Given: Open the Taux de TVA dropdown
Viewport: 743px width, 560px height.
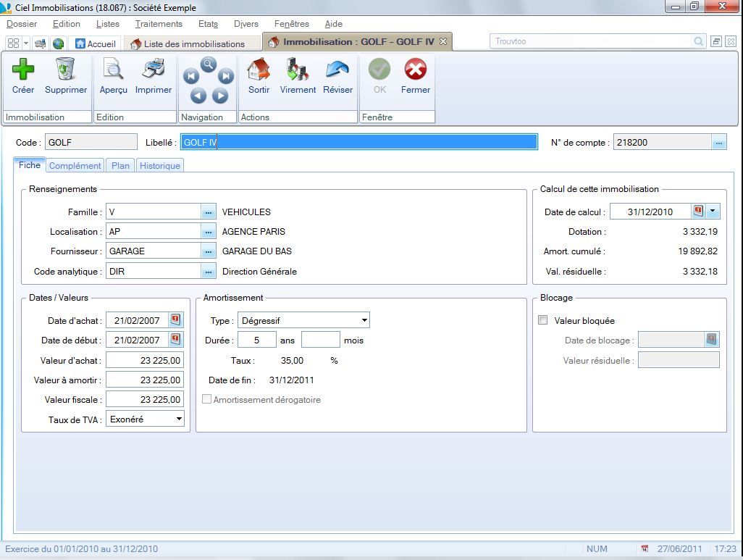Looking at the screenshot, I should [x=179, y=419].
